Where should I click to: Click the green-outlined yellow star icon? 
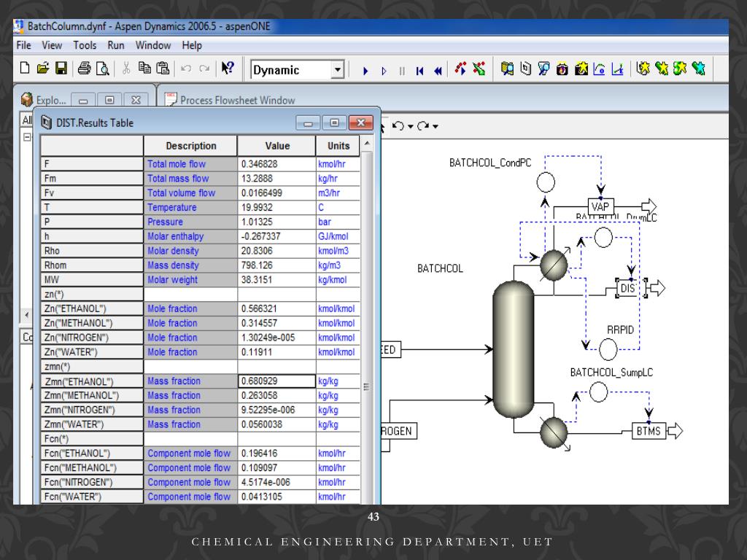coord(680,69)
